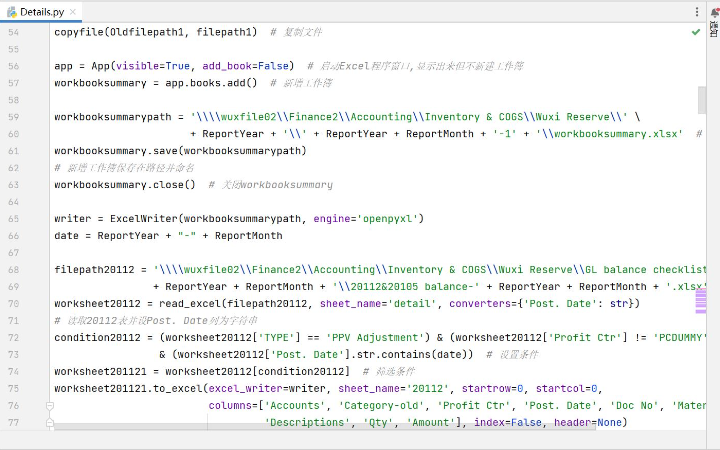
Task: Click 'startrow=0' argument on line 75
Action: click(492, 389)
